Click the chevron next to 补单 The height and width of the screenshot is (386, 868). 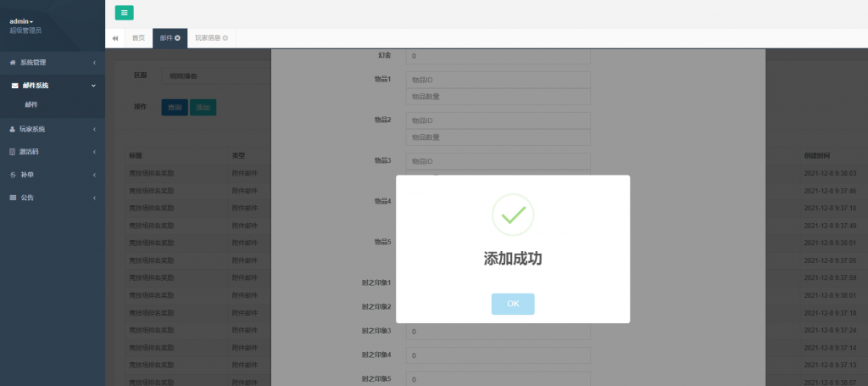(x=94, y=175)
